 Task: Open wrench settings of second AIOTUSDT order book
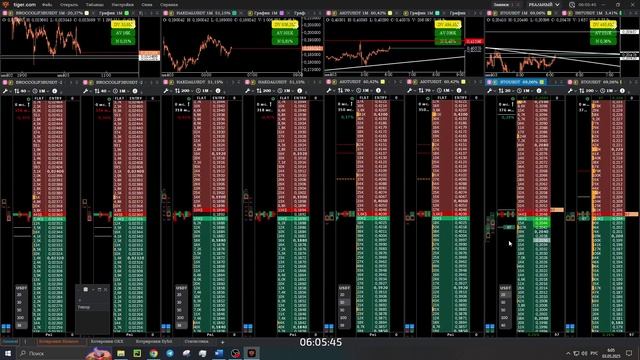(x=409, y=91)
